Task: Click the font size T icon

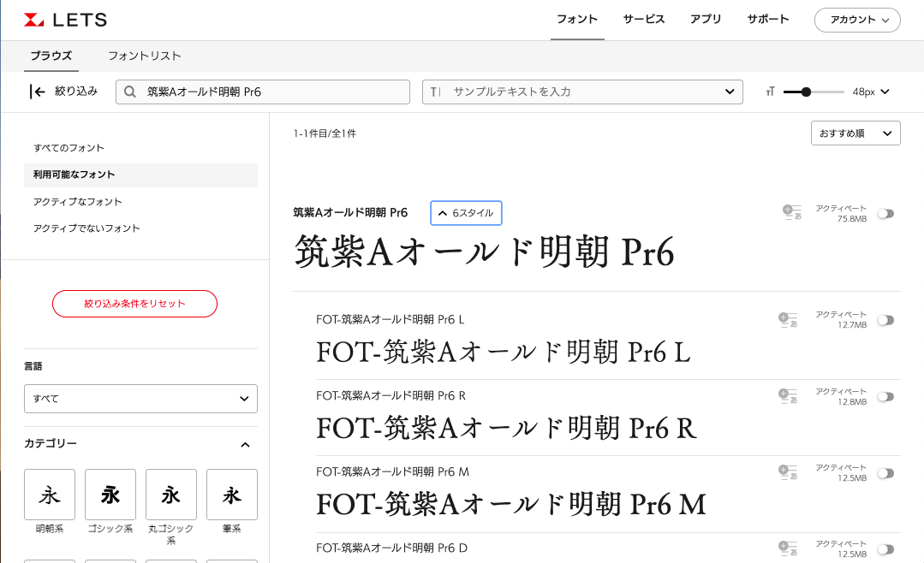Action: (770, 92)
